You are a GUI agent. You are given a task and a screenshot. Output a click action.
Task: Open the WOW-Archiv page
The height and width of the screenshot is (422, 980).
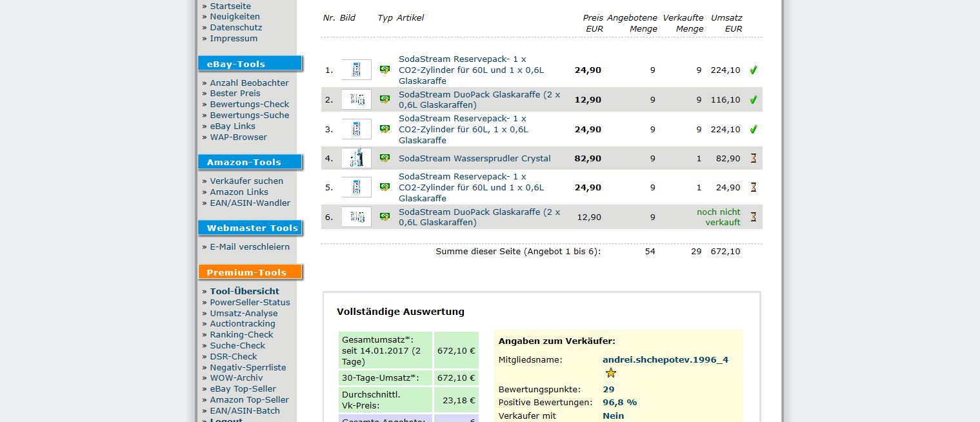click(237, 377)
